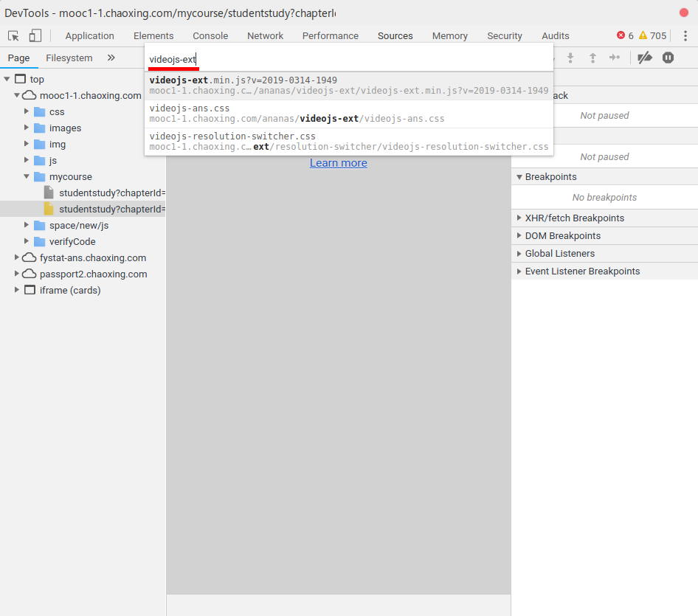
Task: Open videojs-ext.min.js search result
Action: [349, 86]
